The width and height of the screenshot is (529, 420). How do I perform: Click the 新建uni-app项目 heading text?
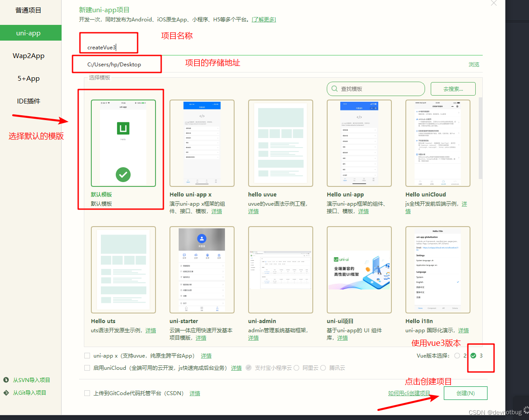(104, 10)
